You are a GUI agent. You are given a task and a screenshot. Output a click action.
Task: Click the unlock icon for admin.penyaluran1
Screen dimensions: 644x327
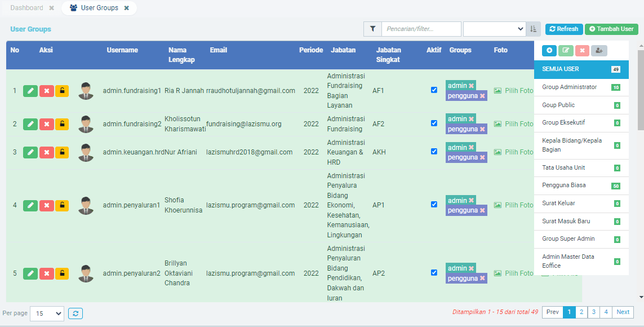coord(62,205)
